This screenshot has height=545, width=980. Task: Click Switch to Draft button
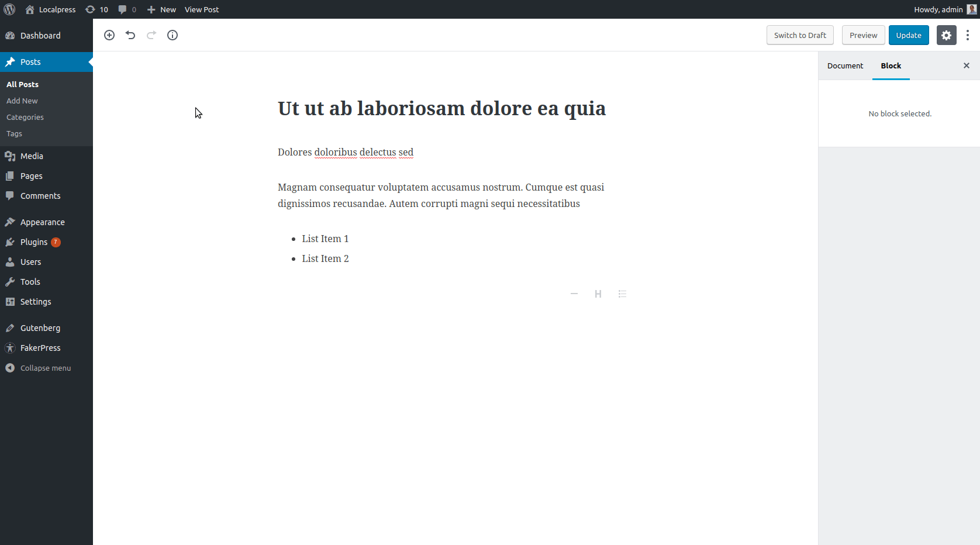point(800,35)
